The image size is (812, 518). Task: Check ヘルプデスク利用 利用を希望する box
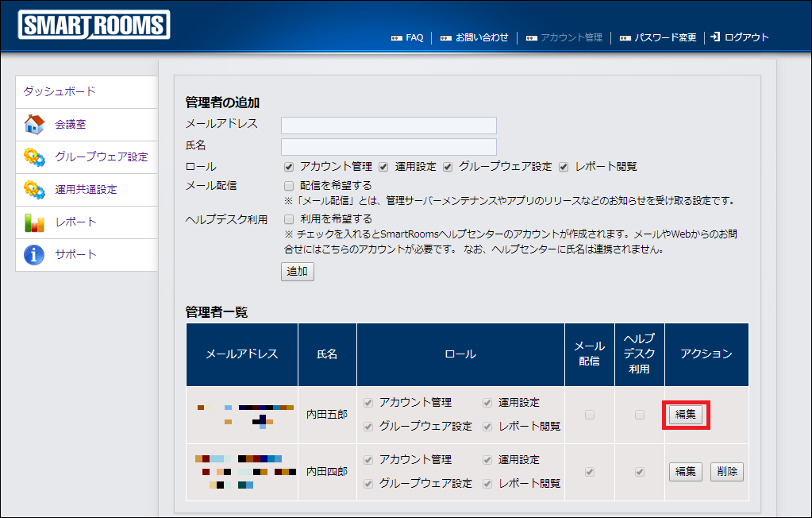pos(290,219)
